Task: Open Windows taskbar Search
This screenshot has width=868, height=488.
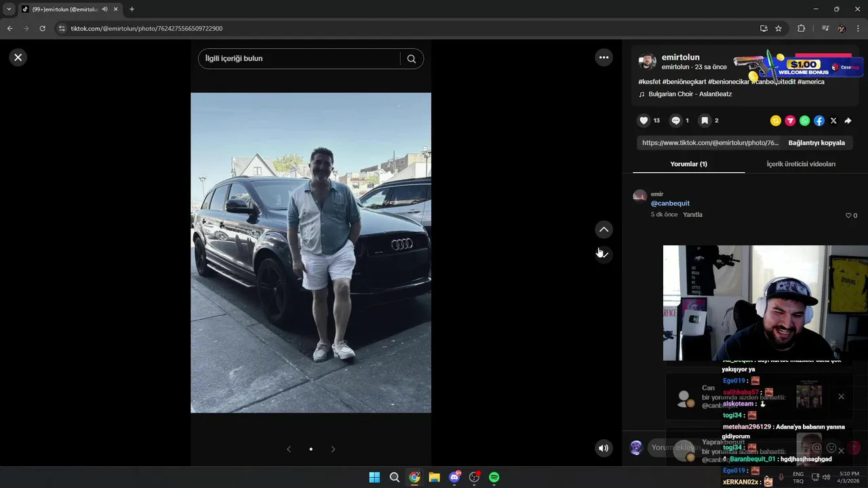Action: (394, 477)
